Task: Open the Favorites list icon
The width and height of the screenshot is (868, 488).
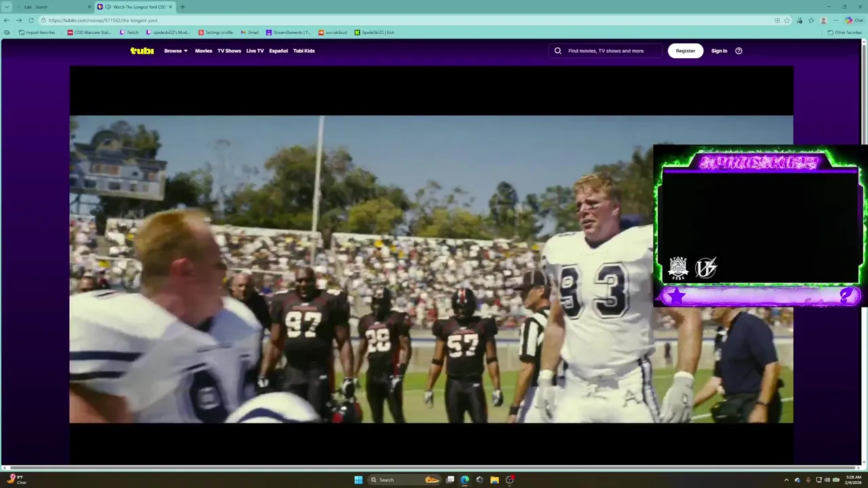Action: click(811, 20)
